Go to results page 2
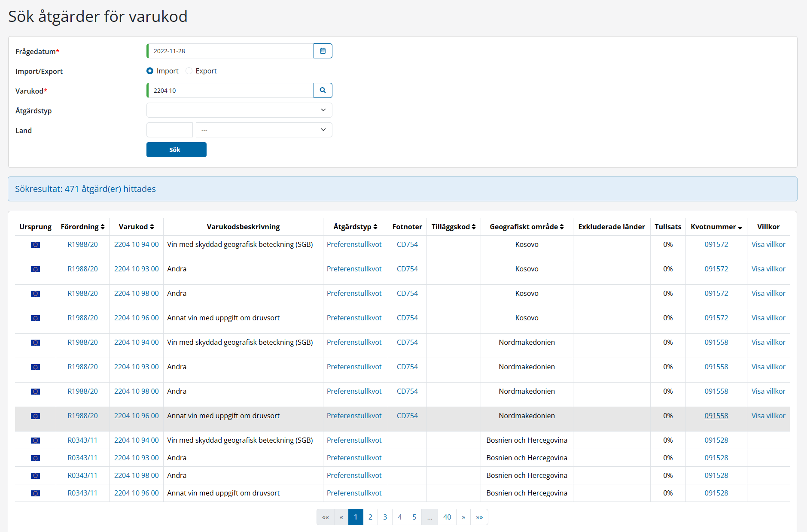807x532 pixels. pyautogui.click(x=370, y=517)
